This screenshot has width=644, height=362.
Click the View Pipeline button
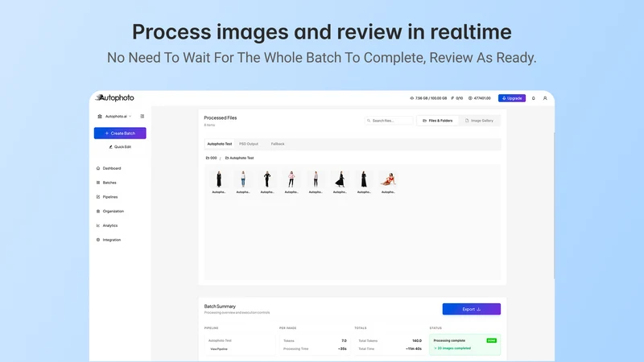coord(219,349)
